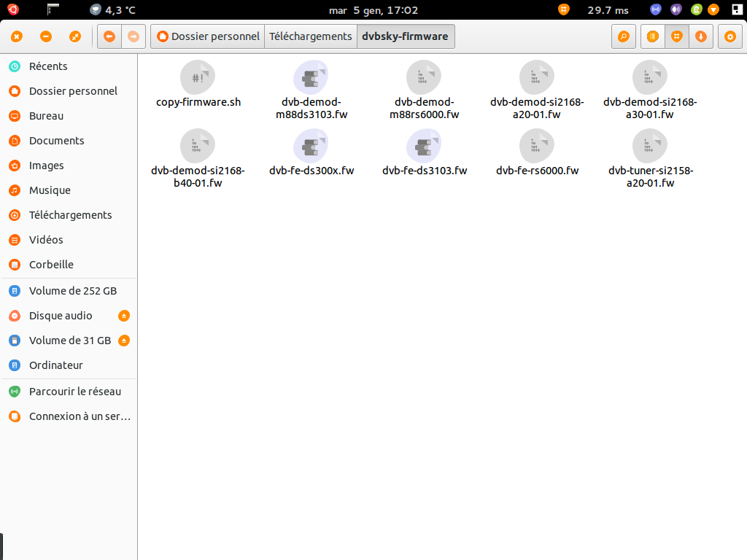Select dvb-demod-si2168-a20-01.fw file icon
747x560 pixels.
[x=536, y=77]
